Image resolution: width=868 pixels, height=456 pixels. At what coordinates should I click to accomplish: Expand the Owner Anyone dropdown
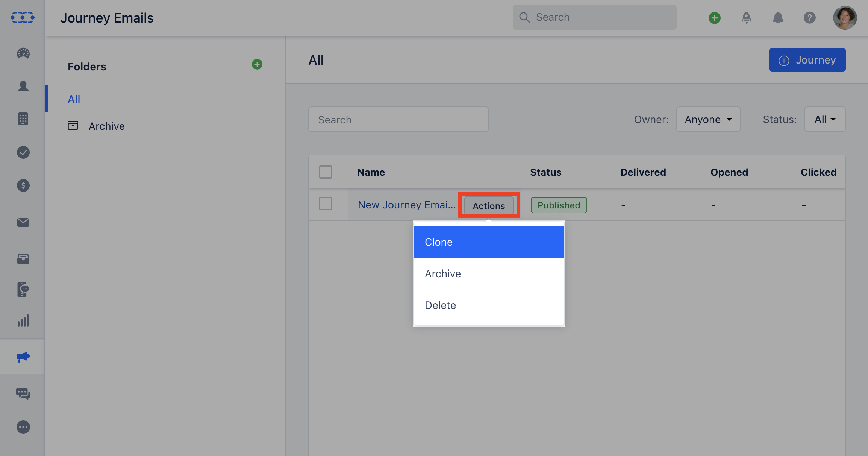pyautogui.click(x=708, y=119)
